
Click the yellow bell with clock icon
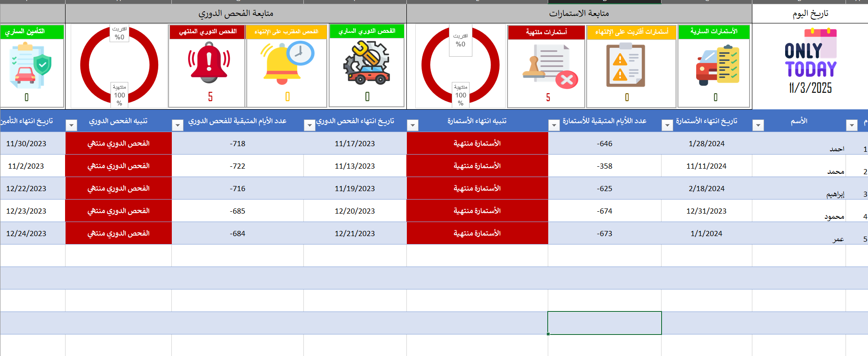click(287, 63)
